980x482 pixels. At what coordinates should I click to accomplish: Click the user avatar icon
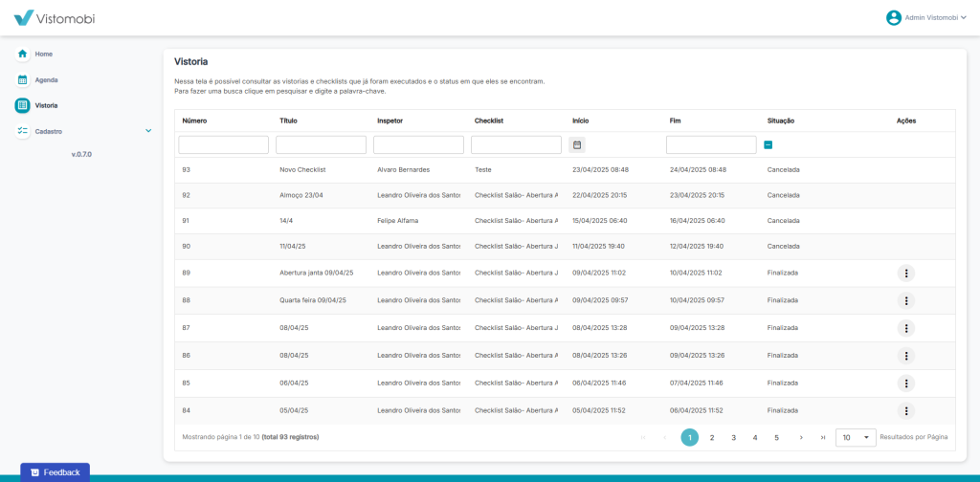[x=894, y=18]
